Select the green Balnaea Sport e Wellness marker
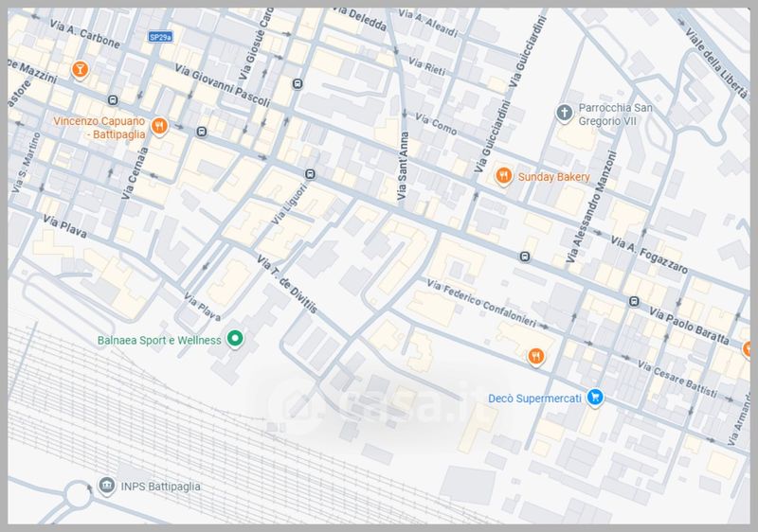The height and width of the screenshot is (532, 758). (x=236, y=340)
